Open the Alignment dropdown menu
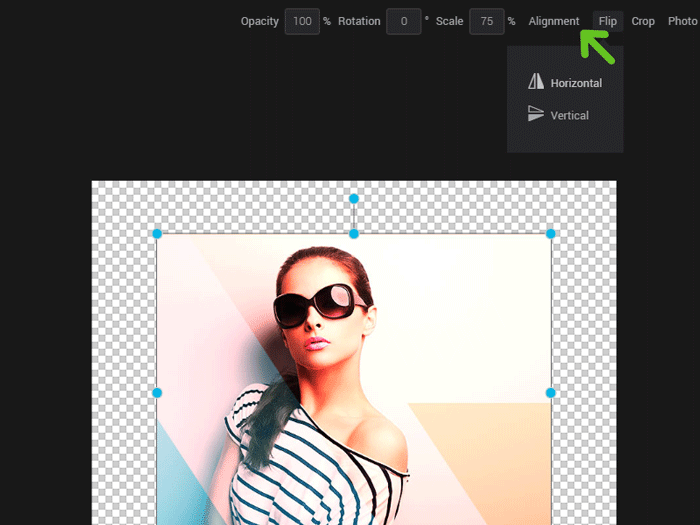Screen dimensions: 700x525 click(554, 21)
